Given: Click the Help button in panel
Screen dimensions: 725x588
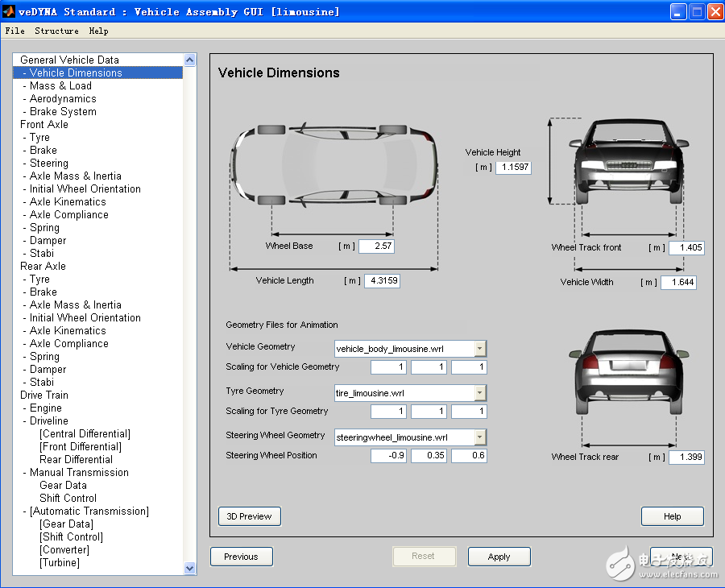Looking at the screenshot, I should pyautogui.click(x=672, y=516).
